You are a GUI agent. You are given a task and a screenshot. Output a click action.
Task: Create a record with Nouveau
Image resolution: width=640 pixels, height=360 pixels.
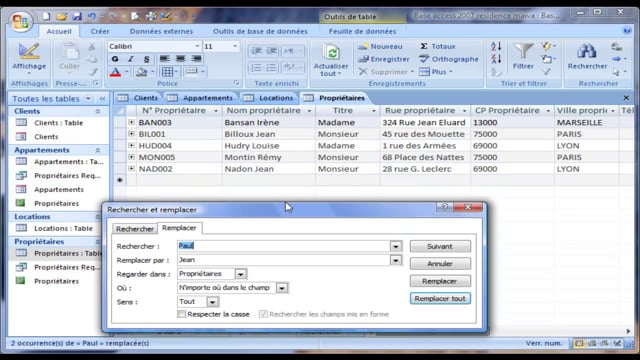pos(380,47)
